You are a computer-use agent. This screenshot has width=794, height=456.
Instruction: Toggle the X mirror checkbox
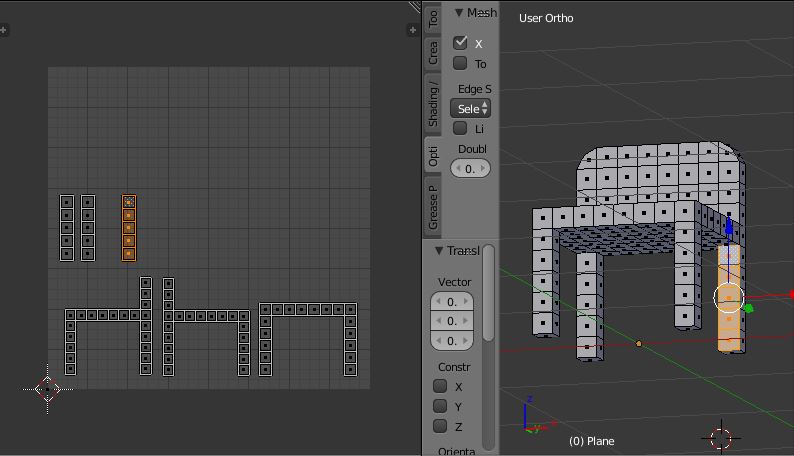pyautogui.click(x=460, y=43)
